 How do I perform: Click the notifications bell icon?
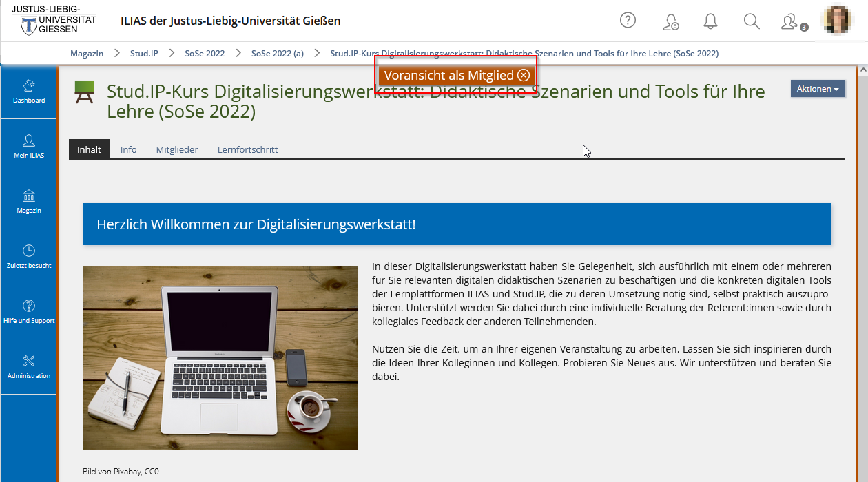(710, 21)
